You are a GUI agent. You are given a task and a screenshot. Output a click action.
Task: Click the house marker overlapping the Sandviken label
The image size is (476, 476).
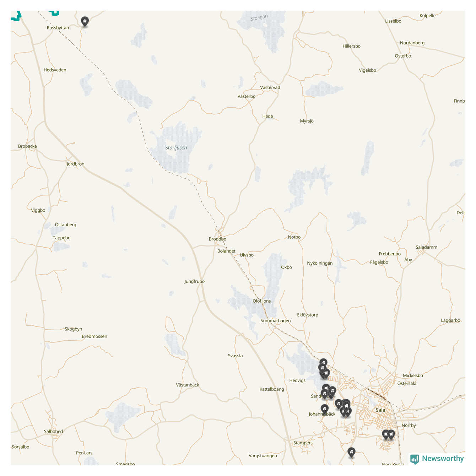click(x=325, y=394)
